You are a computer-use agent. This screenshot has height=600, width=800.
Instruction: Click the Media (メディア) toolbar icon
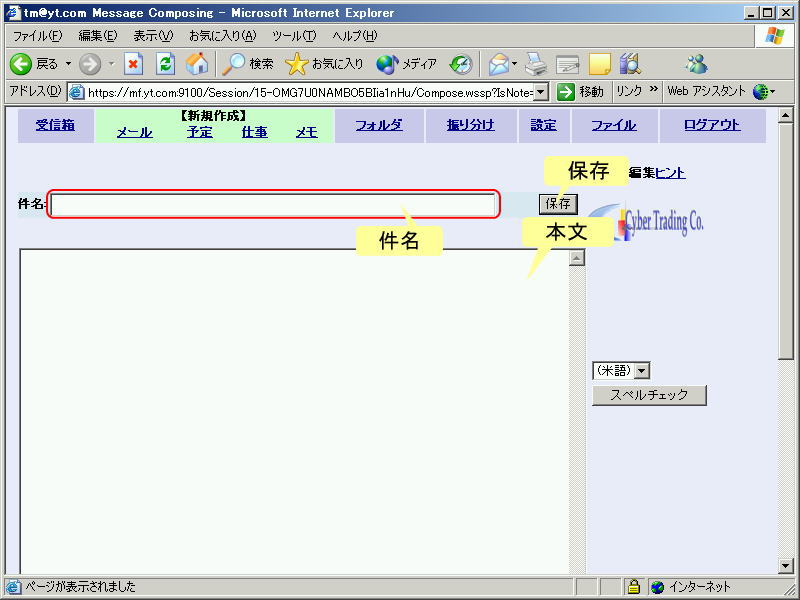(387, 64)
